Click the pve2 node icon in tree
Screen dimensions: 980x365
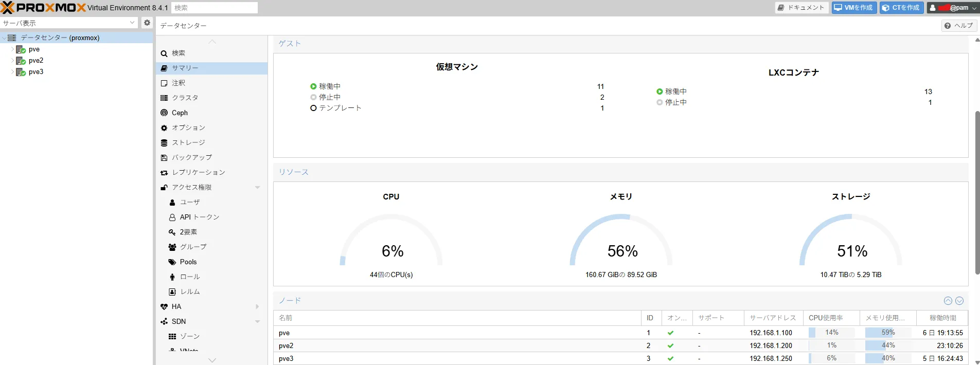[x=21, y=61]
